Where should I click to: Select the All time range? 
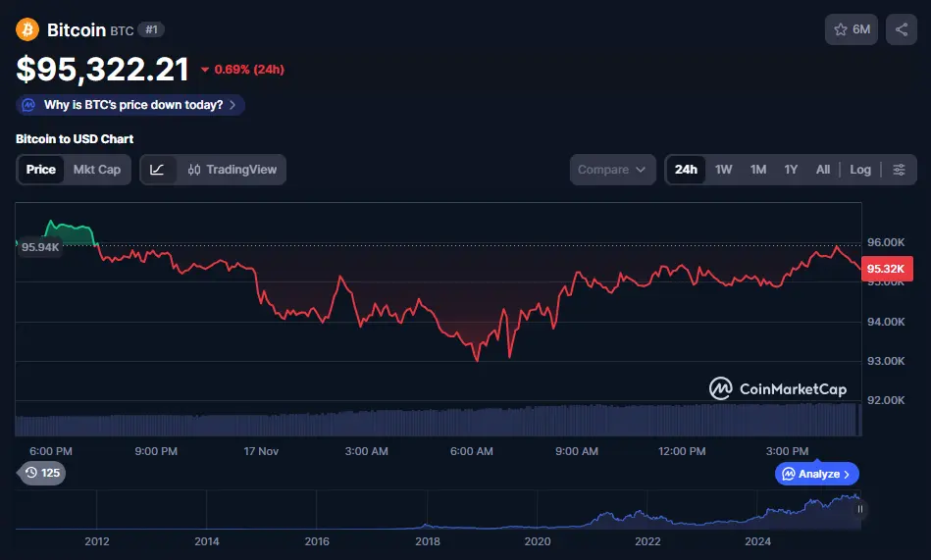pos(823,170)
